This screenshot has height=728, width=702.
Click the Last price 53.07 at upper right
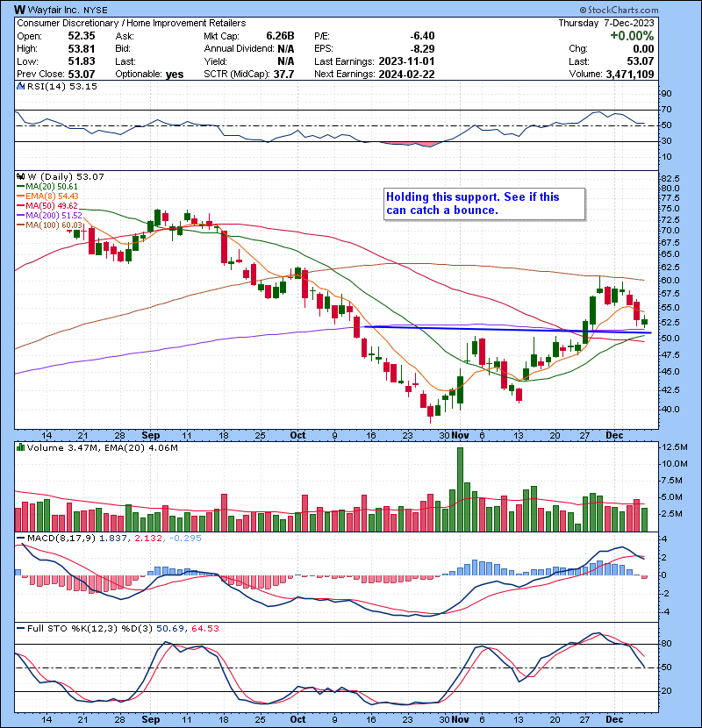pyautogui.click(x=640, y=61)
